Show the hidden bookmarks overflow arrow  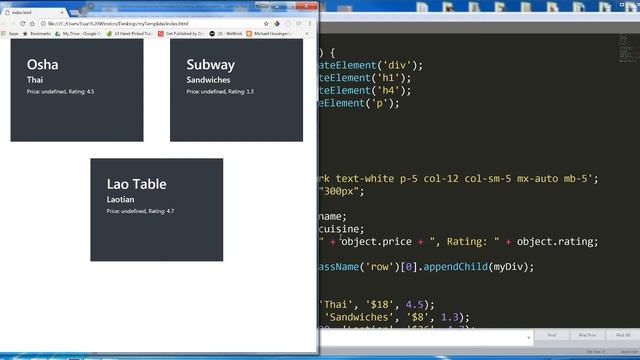click(307, 34)
